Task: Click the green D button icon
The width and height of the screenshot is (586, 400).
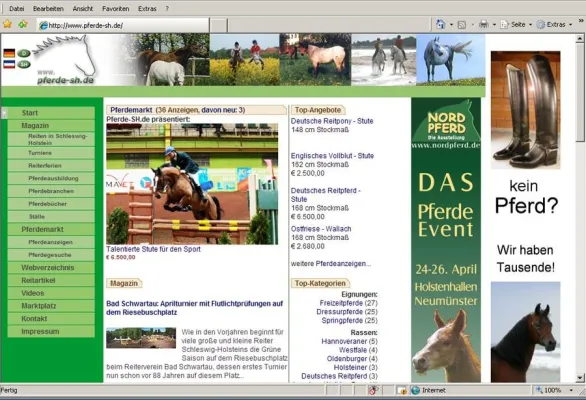Action: point(24,53)
